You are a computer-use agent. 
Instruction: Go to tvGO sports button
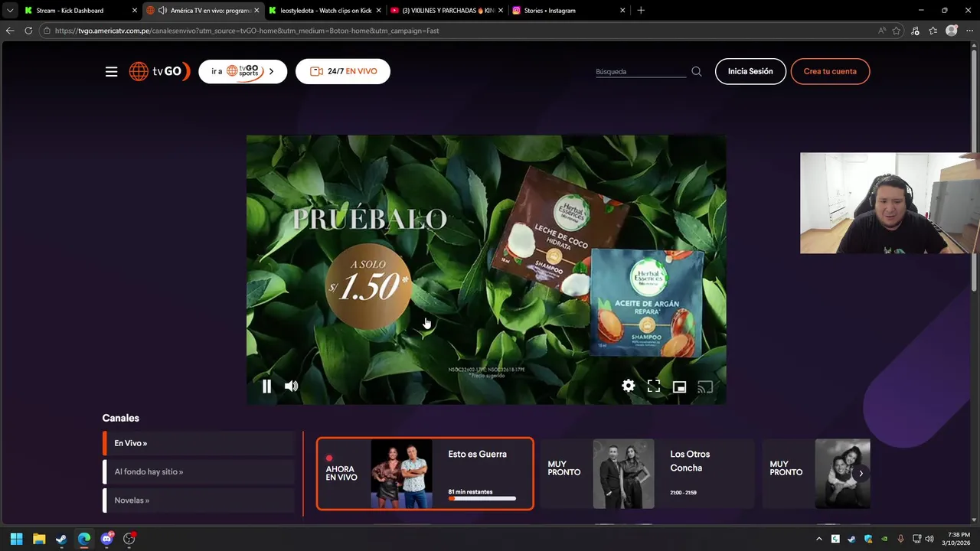tap(243, 71)
